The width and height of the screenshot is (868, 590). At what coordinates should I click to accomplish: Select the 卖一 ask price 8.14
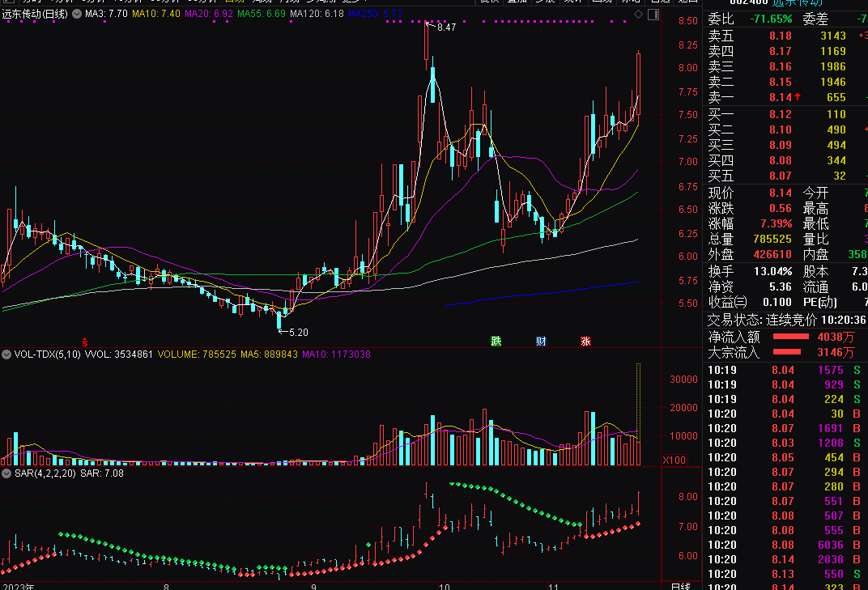pyautogui.click(x=781, y=98)
